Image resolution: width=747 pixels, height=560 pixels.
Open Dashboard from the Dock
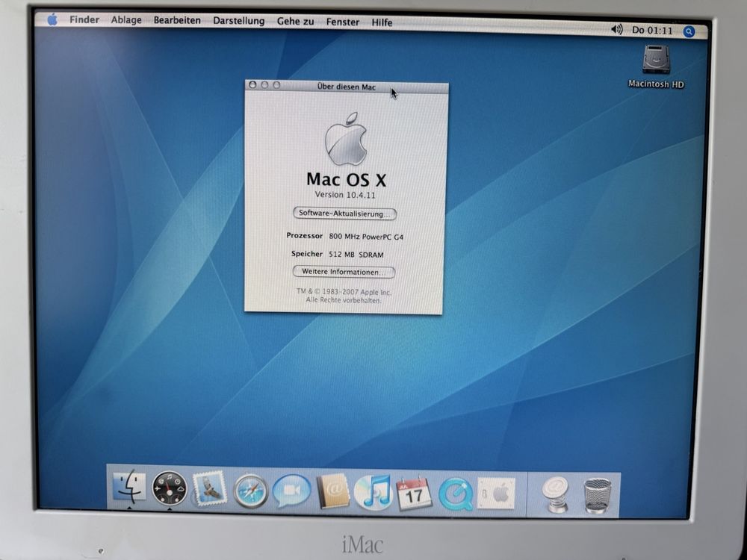170,488
